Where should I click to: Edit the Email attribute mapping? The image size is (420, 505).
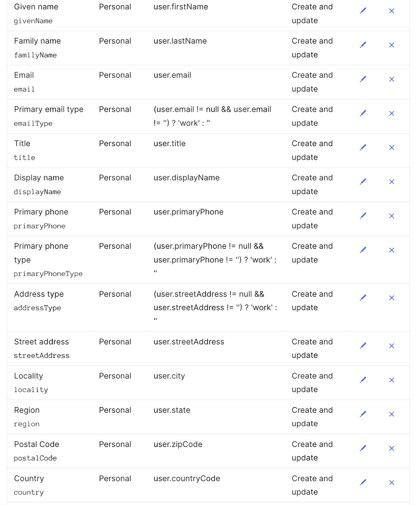363,79
